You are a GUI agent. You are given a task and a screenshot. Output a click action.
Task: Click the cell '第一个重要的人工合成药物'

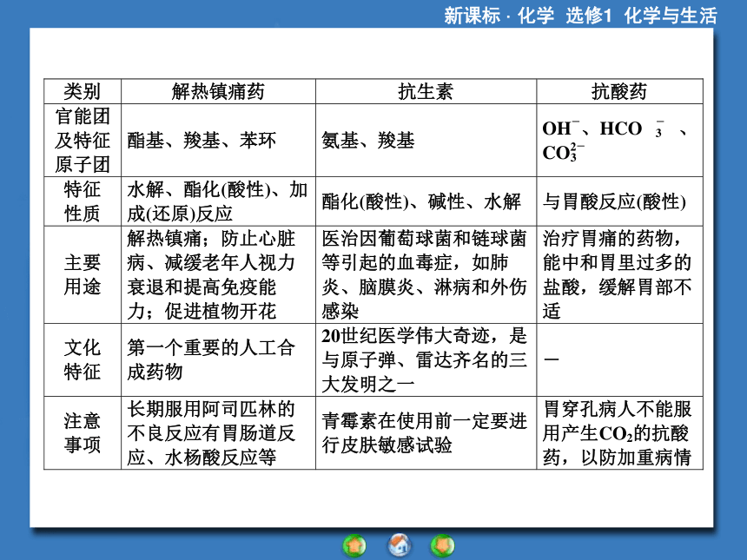[x=218, y=359]
